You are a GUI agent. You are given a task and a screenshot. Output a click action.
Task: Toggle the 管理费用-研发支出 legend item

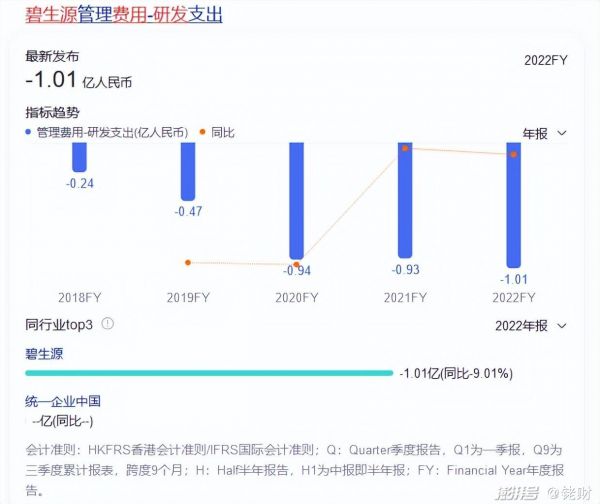(107, 132)
